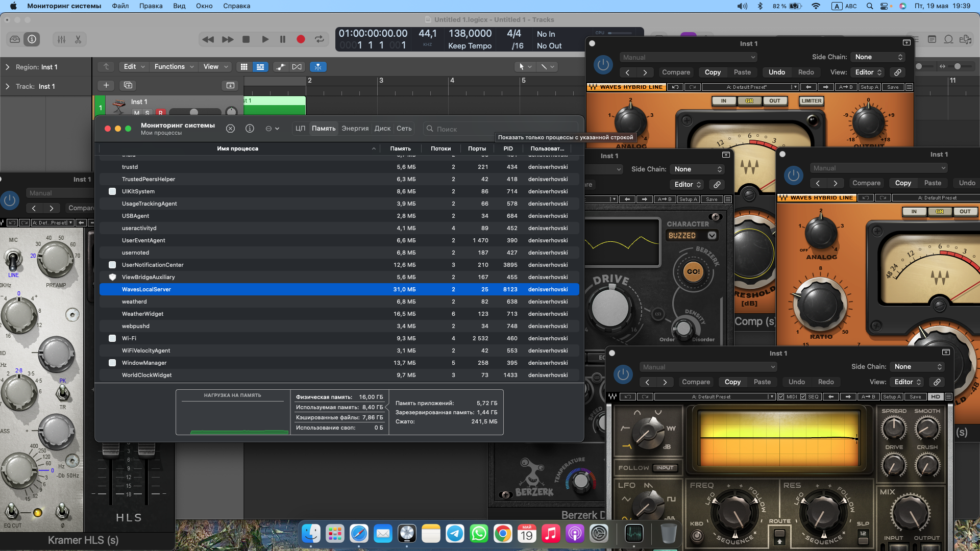Switch to the ЦП tab

tap(300, 129)
